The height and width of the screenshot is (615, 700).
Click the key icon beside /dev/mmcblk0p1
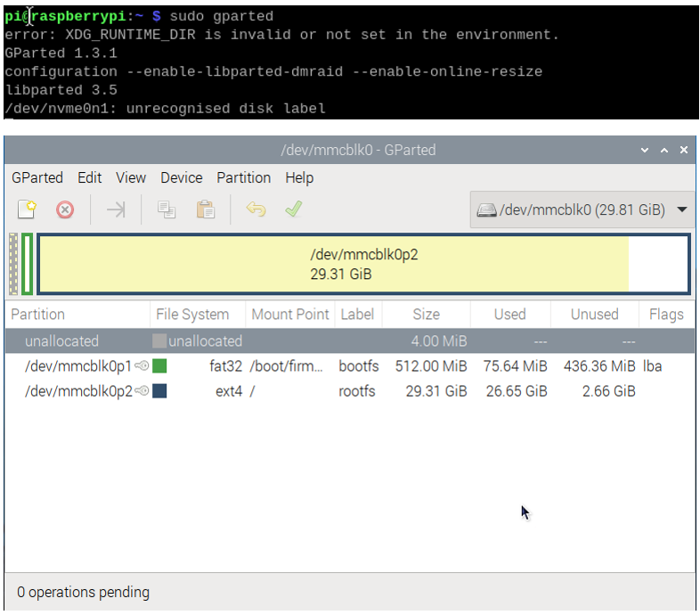point(142,366)
